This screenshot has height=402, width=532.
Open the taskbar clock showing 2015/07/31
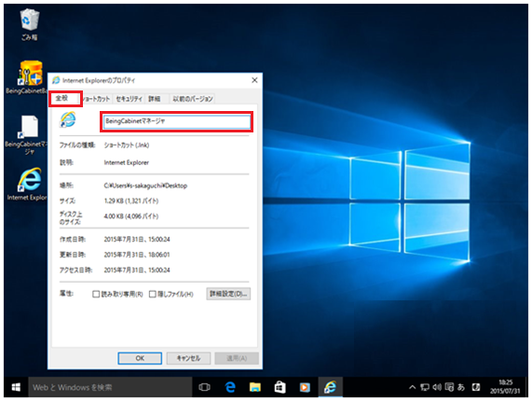(x=505, y=387)
